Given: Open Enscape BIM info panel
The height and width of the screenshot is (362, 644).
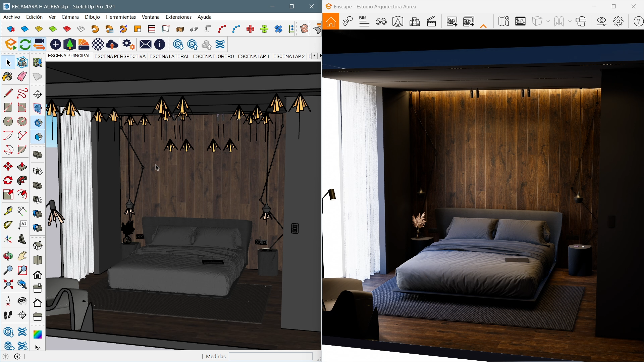Looking at the screenshot, I should click(364, 21).
